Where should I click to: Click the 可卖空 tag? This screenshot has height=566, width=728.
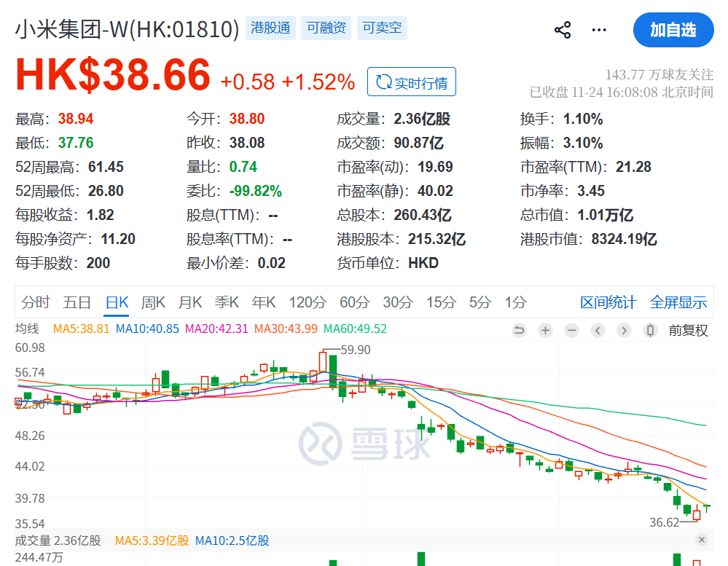click(382, 28)
